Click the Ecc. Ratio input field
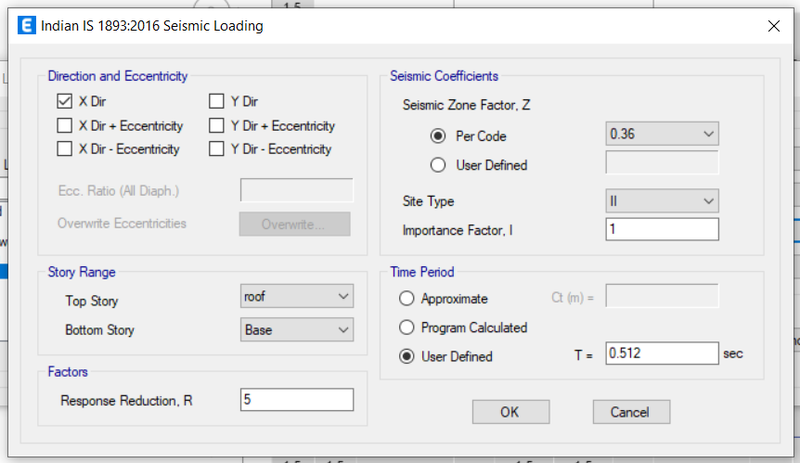This screenshot has height=463, width=800. pyautogui.click(x=297, y=190)
